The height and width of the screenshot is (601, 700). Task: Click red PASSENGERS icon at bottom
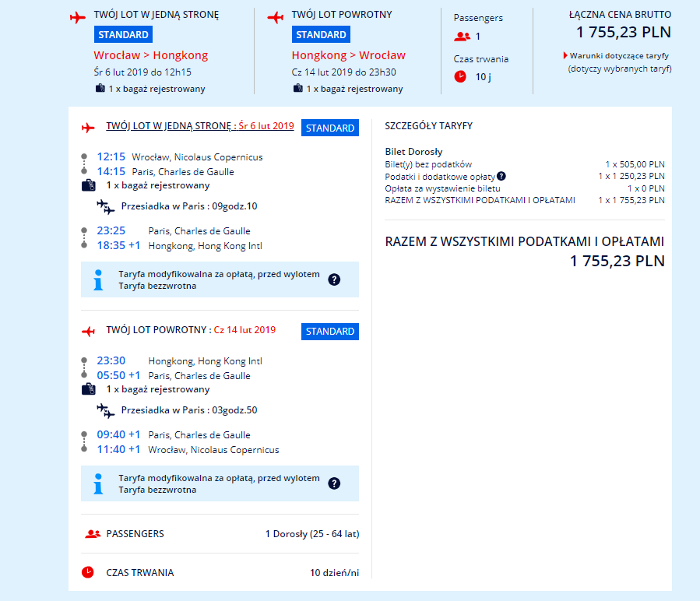(x=93, y=533)
